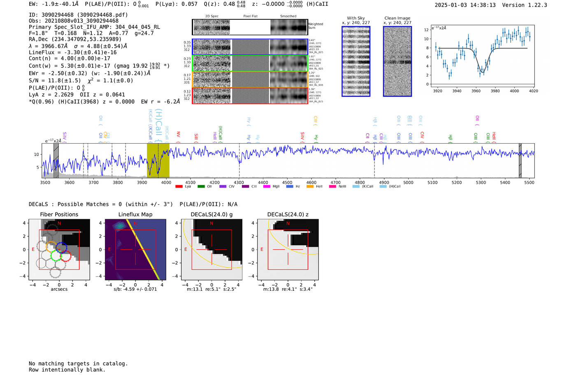Open the DECaLS(24.0) g image
This screenshot has height=392, width=576.
(x=211, y=249)
